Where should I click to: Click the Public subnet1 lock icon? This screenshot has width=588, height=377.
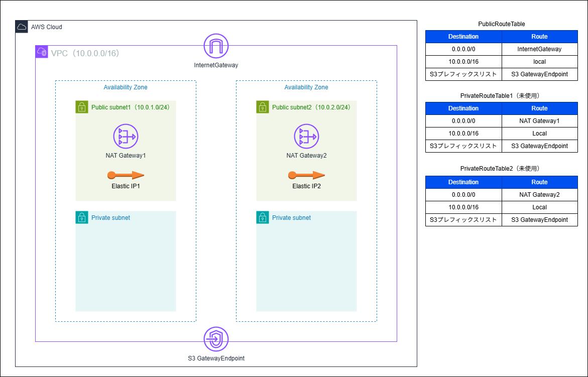click(x=82, y=107)
